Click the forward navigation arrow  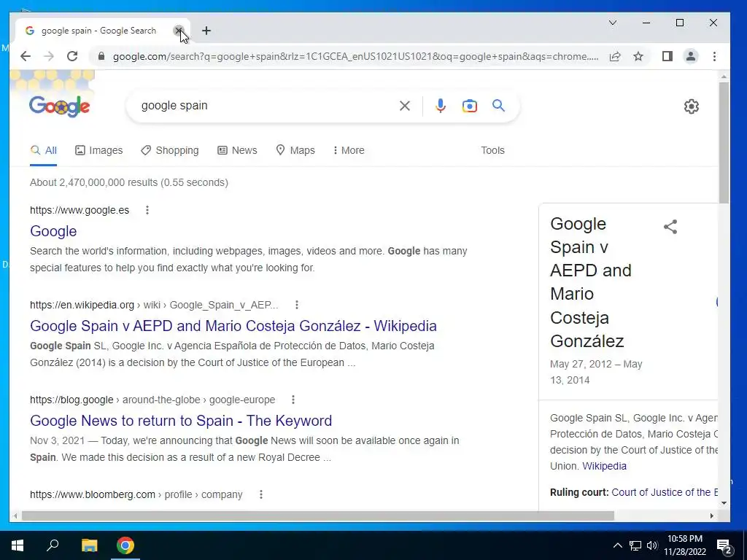click(x=49, y=56)
